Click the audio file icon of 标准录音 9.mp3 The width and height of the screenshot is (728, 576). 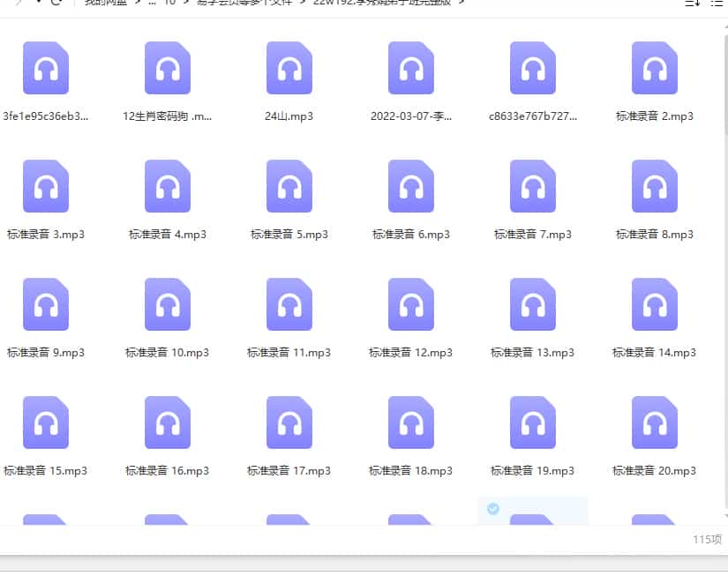click(x=46, y=303)
